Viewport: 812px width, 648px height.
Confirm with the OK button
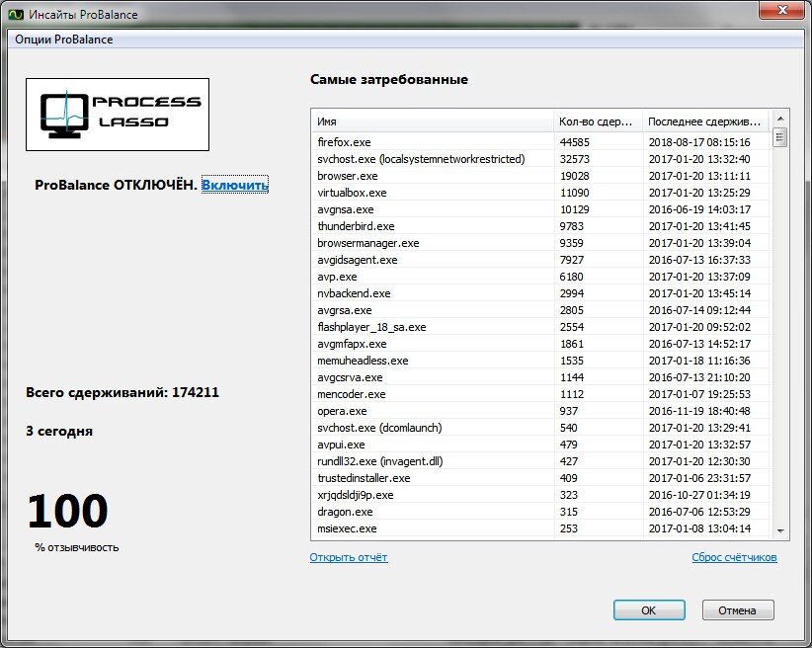(x=649, y=610)
